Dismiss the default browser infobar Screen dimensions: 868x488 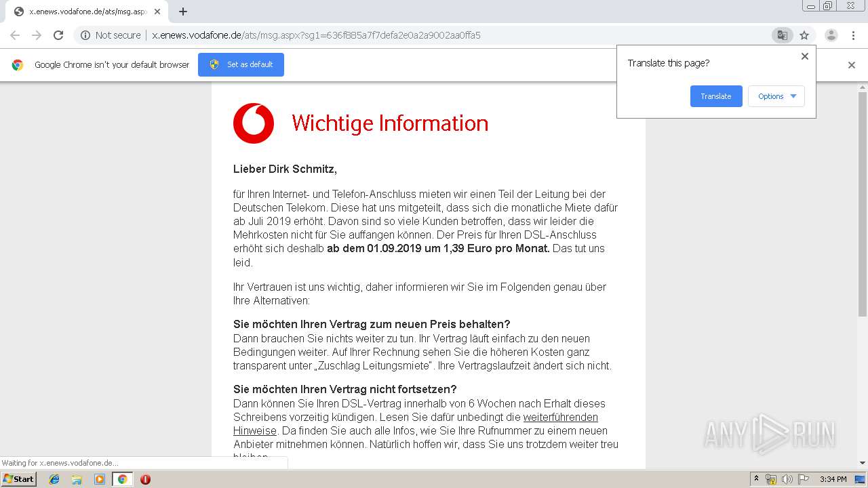[x=852, y=65]
